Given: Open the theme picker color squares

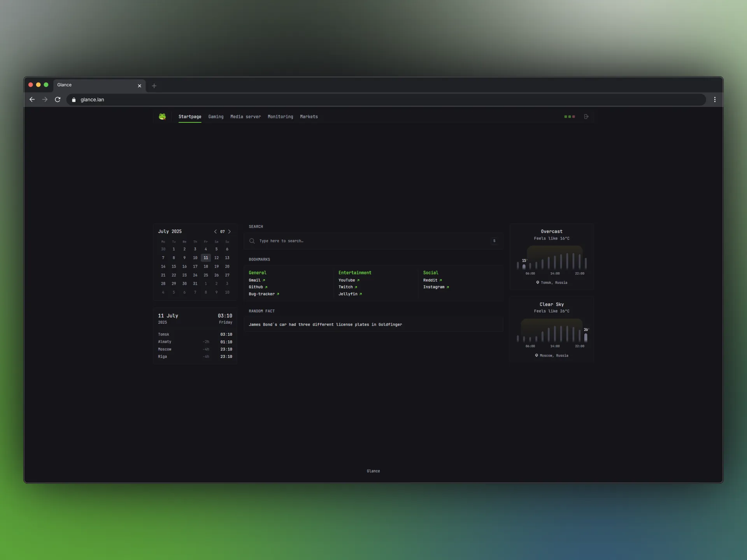Looking at the screenshot, I should tap(570, 117).
